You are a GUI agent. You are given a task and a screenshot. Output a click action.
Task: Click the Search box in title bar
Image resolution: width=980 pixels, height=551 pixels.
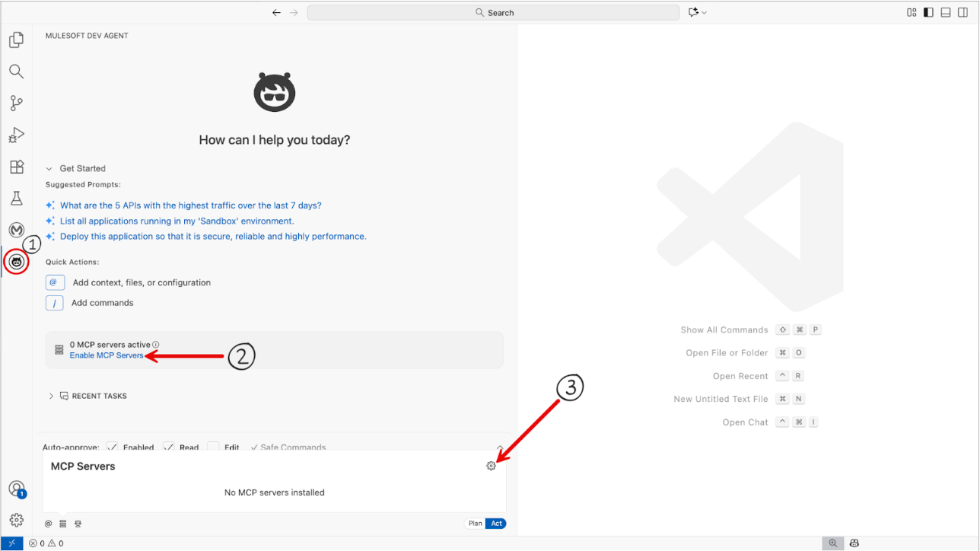tap(493, 12)
